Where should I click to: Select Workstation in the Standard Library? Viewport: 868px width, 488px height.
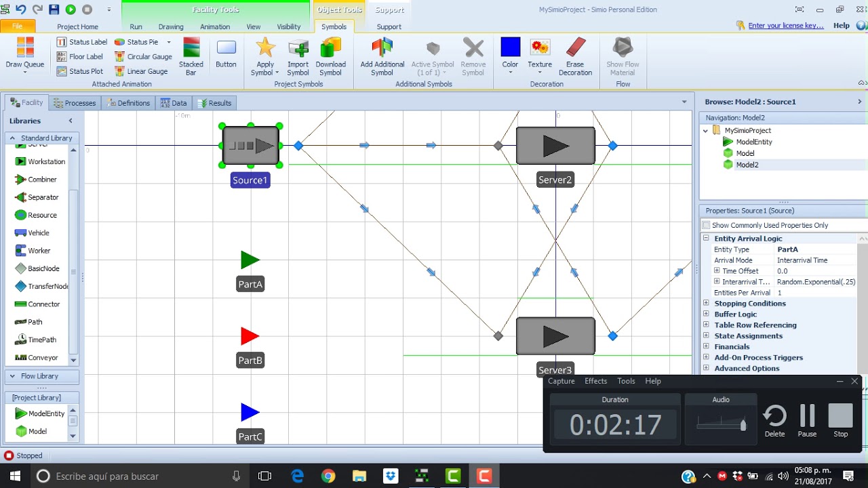click(40, 161)
